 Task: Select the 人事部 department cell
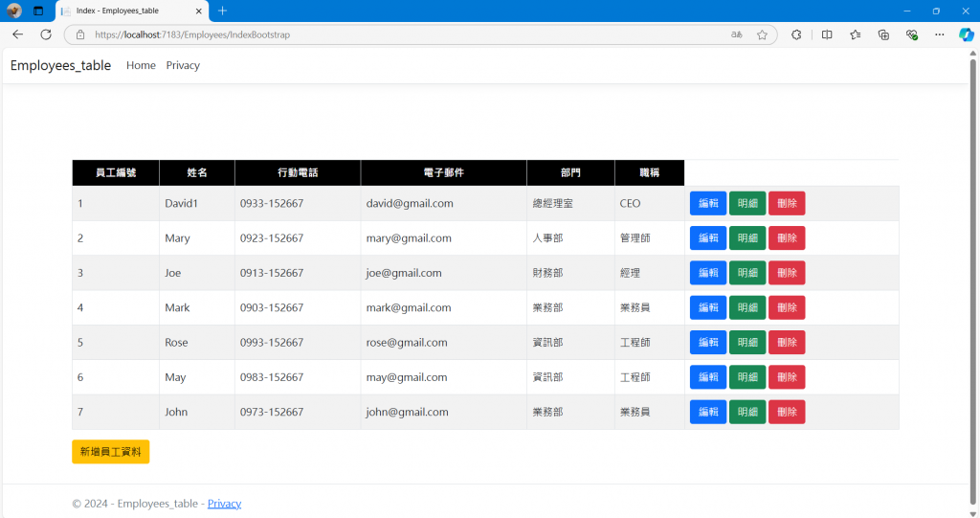[570, 237]
